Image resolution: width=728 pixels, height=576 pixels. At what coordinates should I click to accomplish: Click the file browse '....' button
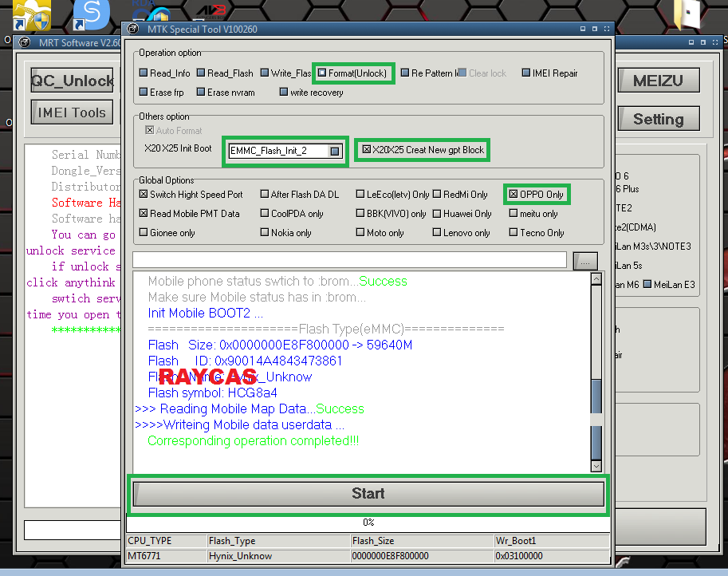585,262
